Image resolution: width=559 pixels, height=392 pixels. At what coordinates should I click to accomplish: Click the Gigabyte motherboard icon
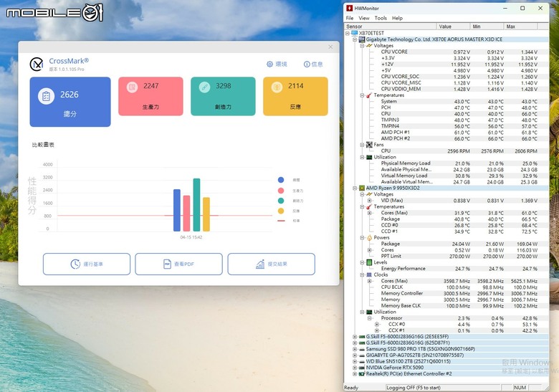361,39
